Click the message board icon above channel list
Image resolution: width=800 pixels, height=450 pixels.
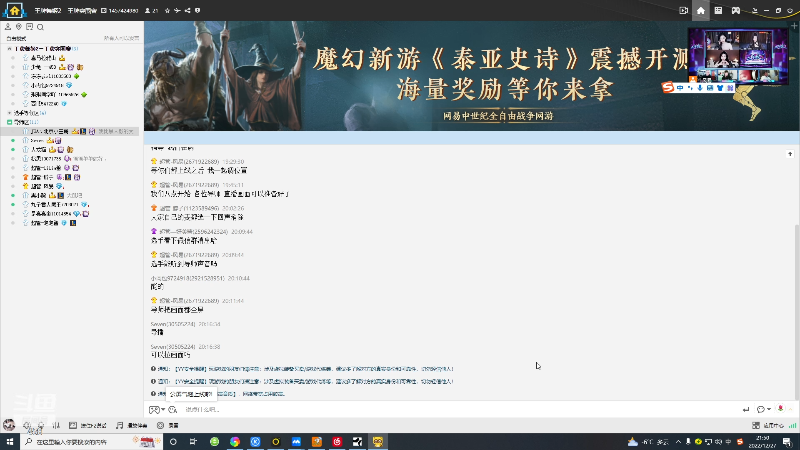[x=30, y=27]
